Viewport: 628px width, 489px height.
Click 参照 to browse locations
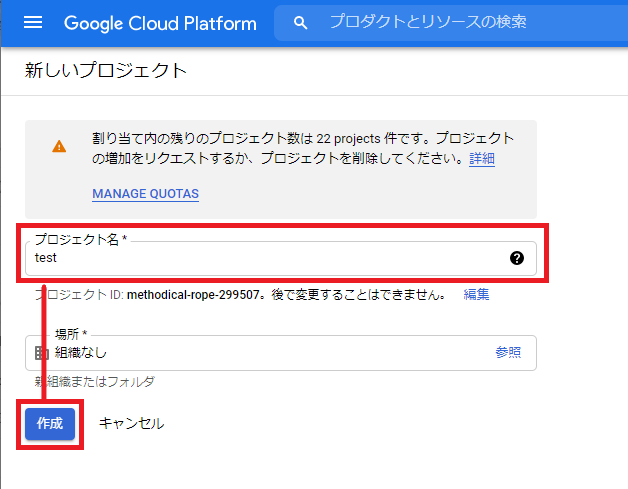tap(508, 352)
